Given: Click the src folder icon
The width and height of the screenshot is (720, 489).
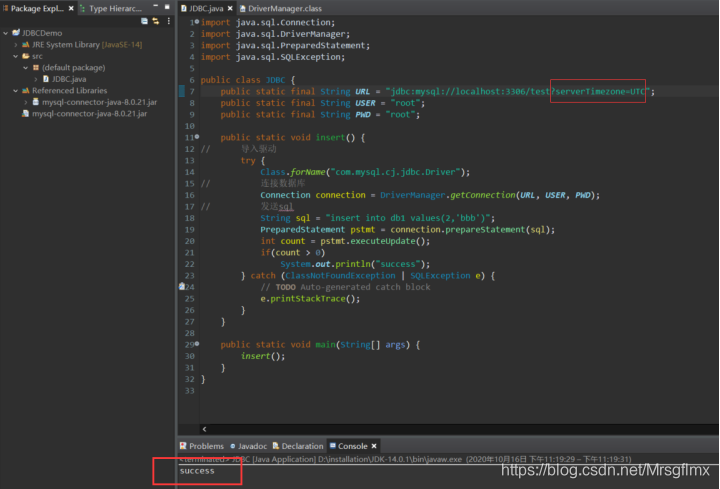Looking at the screenshot, I should click(x=26, y=56).
